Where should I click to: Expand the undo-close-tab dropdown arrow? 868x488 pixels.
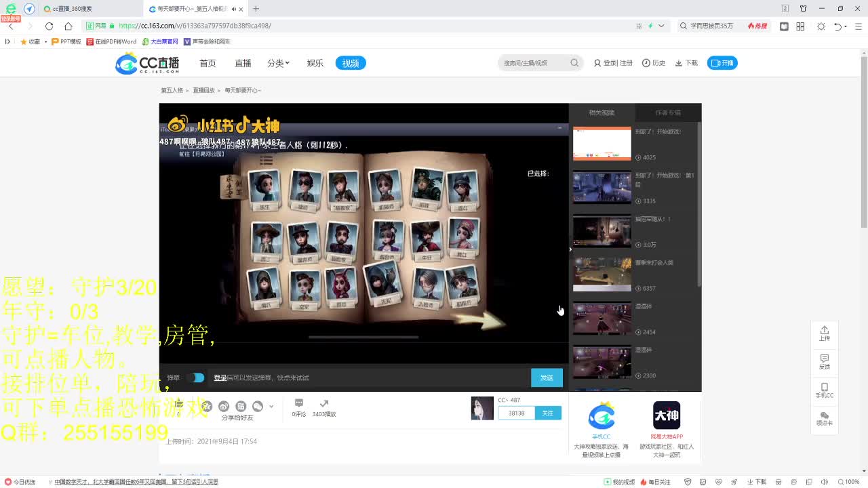tap(846, 26)
